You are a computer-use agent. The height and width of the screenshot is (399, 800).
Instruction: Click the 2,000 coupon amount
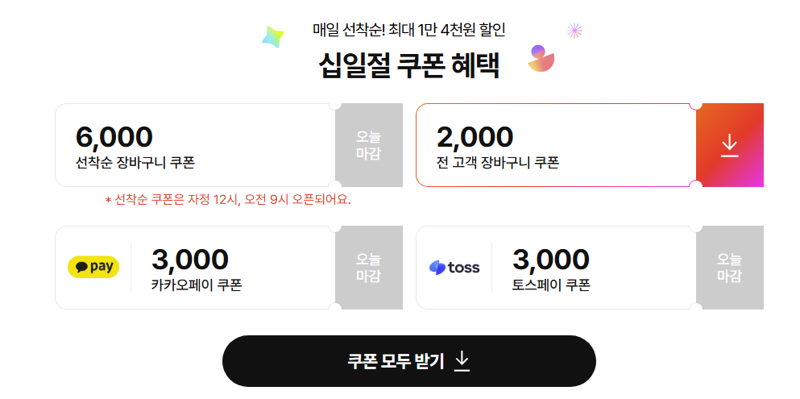pyautogui.click(x=475, y=137)
